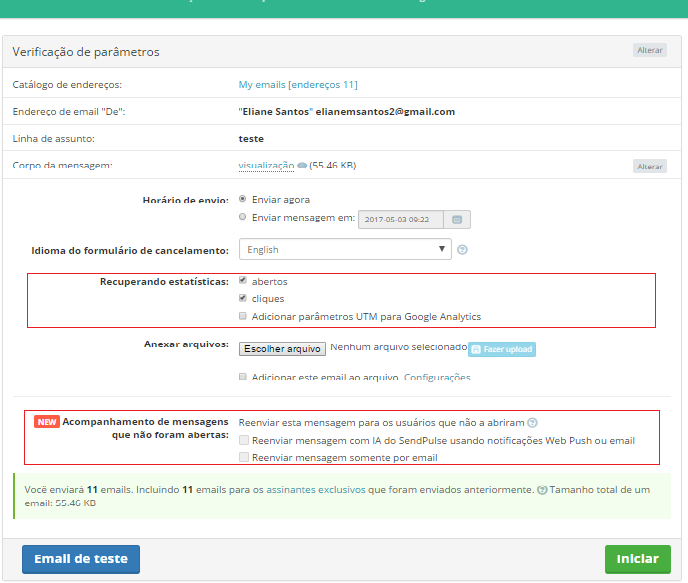Click the Email de teste button
This screenshot has width=688, height=583.
pos(81,559)
